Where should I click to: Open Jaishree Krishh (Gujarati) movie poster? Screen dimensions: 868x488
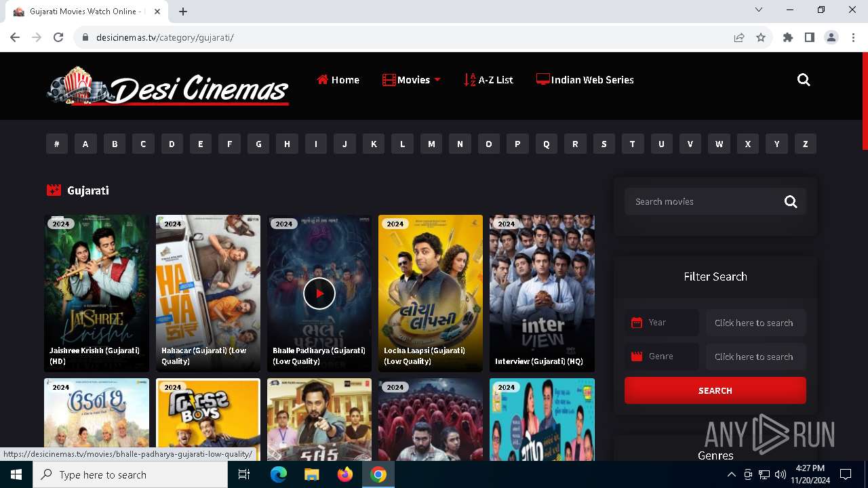(97, 293)
